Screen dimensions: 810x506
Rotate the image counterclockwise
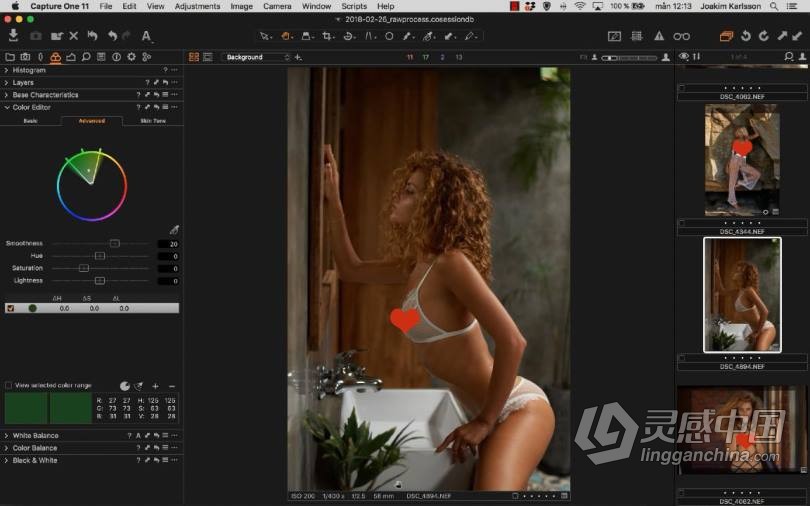[x=745, y=36]
